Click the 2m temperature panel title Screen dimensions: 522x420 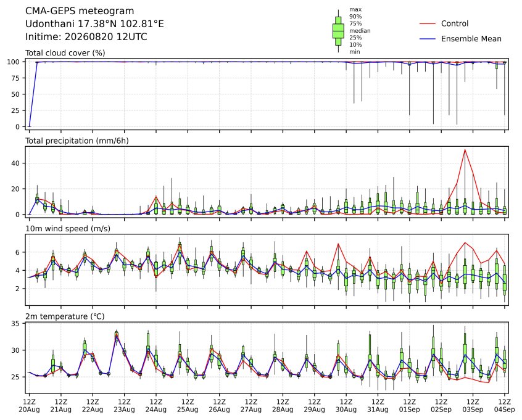tap(65, 316)
